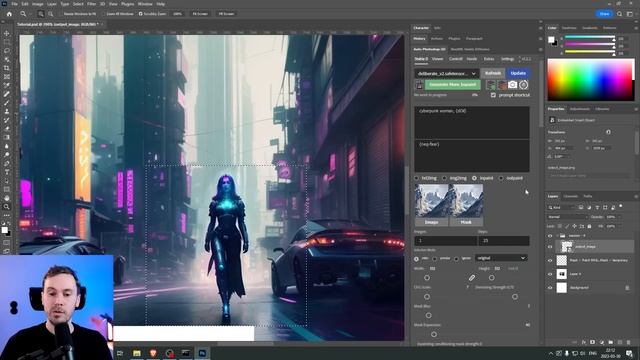This screenshot has height=360, width=640.
Task: Click the blue Update button
Action: click(518, 73)
